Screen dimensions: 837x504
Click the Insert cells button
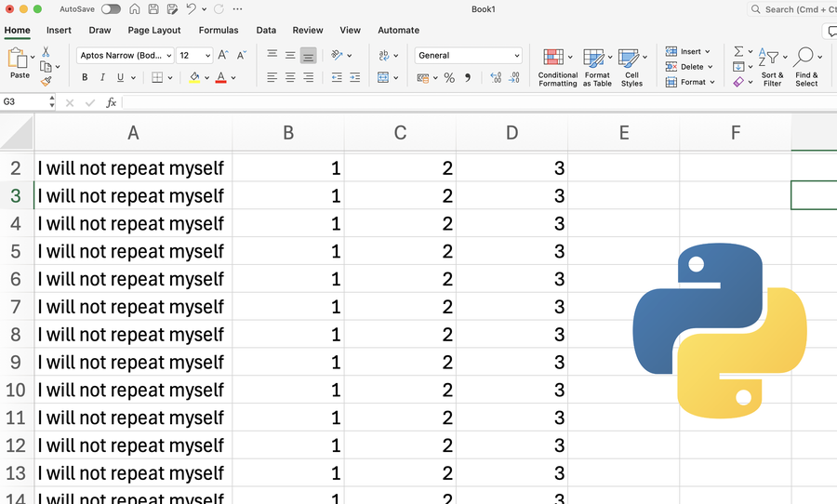(688, 52)
